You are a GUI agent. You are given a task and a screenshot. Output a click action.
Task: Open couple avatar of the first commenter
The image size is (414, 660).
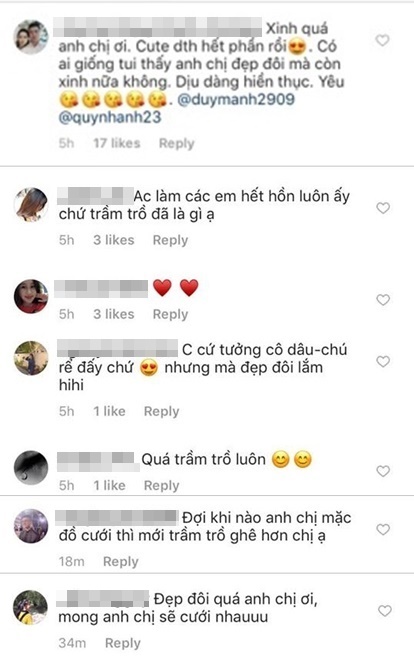click(x=31, y=37)
